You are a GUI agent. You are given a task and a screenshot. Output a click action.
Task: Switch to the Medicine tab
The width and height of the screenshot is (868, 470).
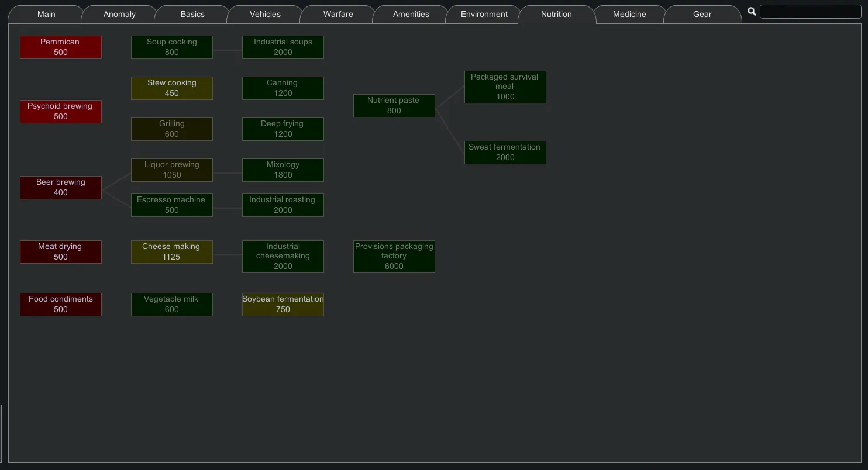[629, 14]
